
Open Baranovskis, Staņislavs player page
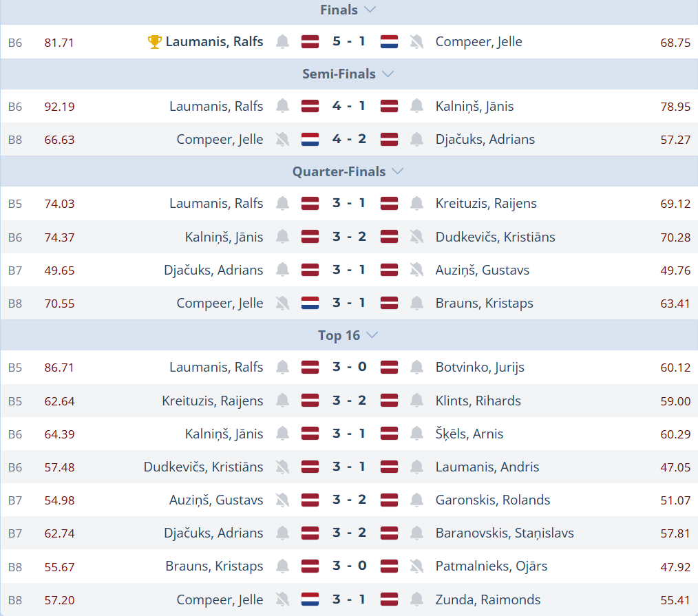(x=505, y=533)
